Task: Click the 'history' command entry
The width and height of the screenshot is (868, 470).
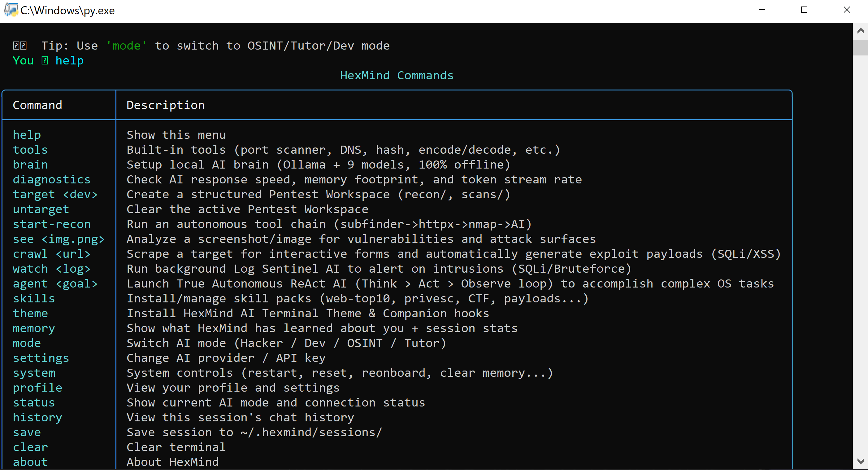Action: click(x=37, y=417)
